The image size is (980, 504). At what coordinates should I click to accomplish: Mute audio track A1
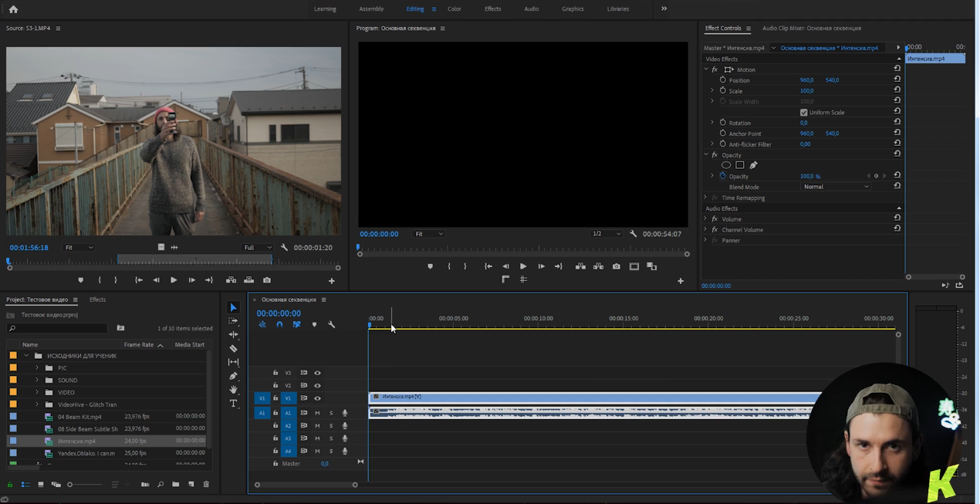pos(317,413)
